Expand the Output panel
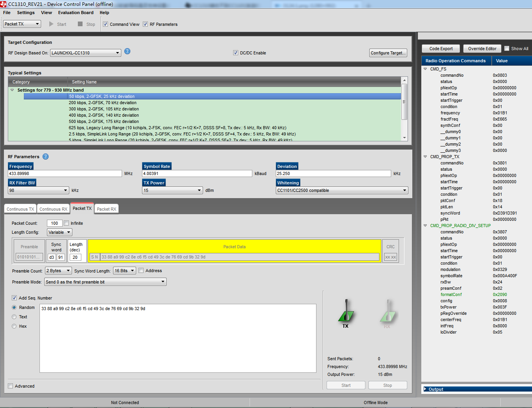Screen dimensions: 532x408 click(425, 389)
